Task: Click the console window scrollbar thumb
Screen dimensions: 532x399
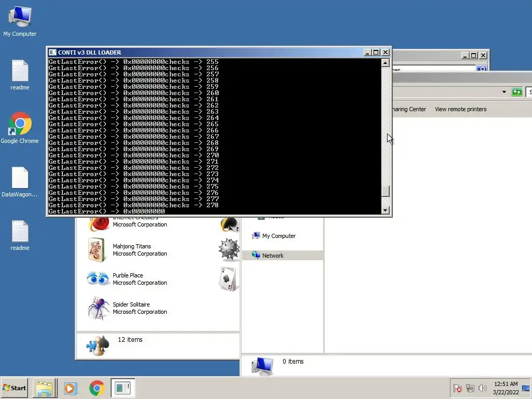Action: [385, 191]
